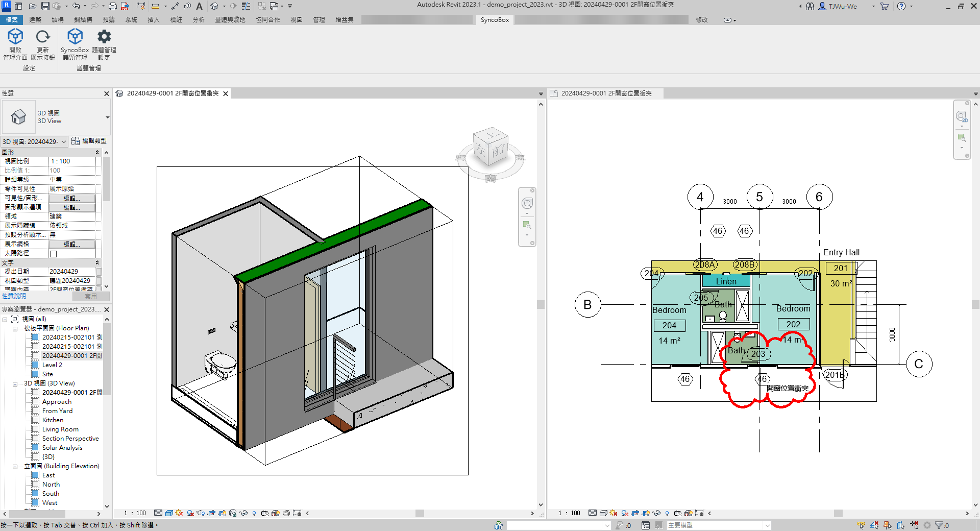
Task: Check the box beside the Approach view
Action: coord(35,402)
